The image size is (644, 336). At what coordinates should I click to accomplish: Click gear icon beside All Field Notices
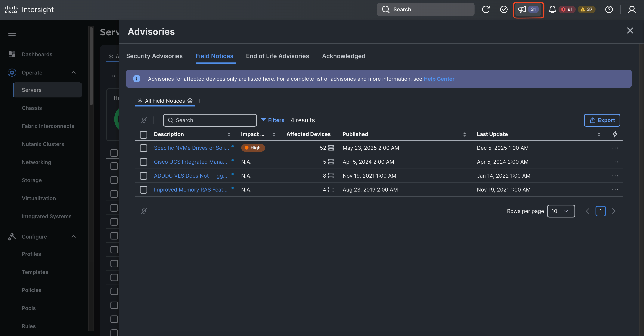click(190, 101)
